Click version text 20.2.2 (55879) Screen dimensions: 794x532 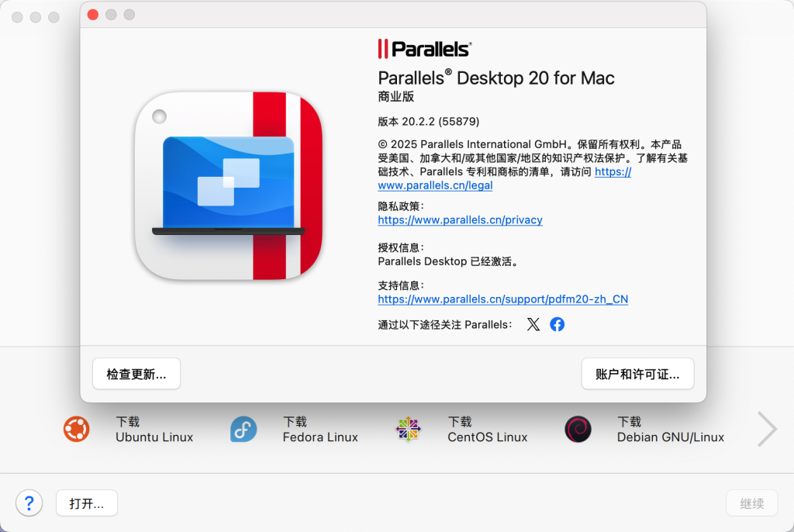[428, 122]
